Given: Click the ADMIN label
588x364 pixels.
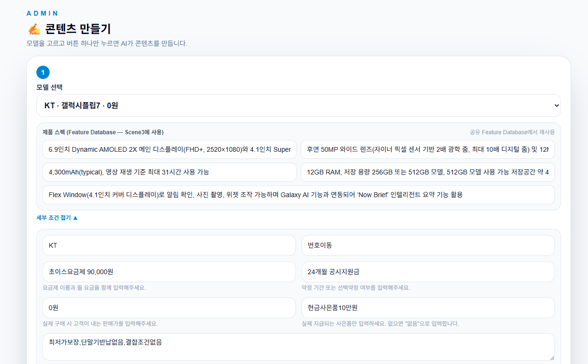Looking at the screenshot, I should point(43,13).
